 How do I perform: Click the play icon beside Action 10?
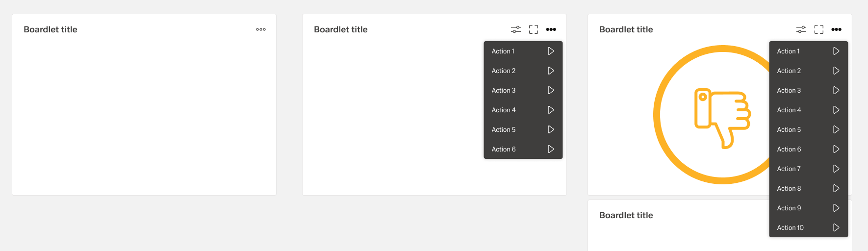pos(836,227)
